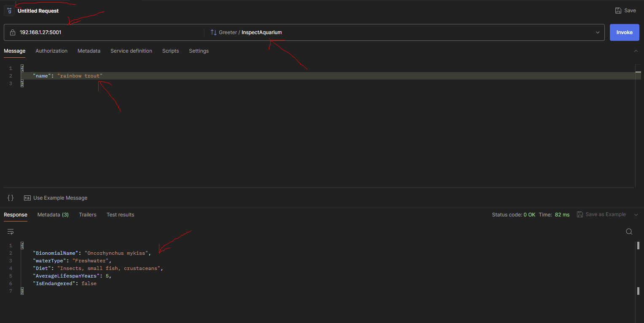Viewport: 644px width, 323px height.
Task: Click the method arrows icon before Greeter
Action: [213, 32]
